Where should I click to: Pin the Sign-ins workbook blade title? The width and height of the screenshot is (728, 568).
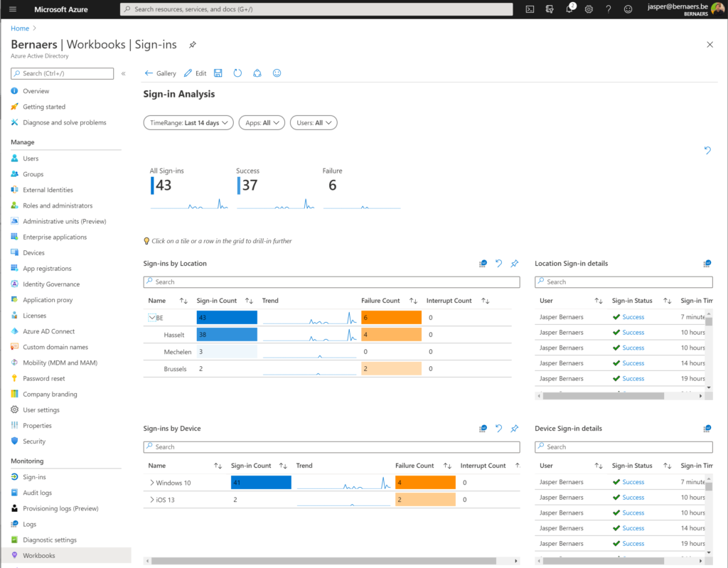(192, 45)
